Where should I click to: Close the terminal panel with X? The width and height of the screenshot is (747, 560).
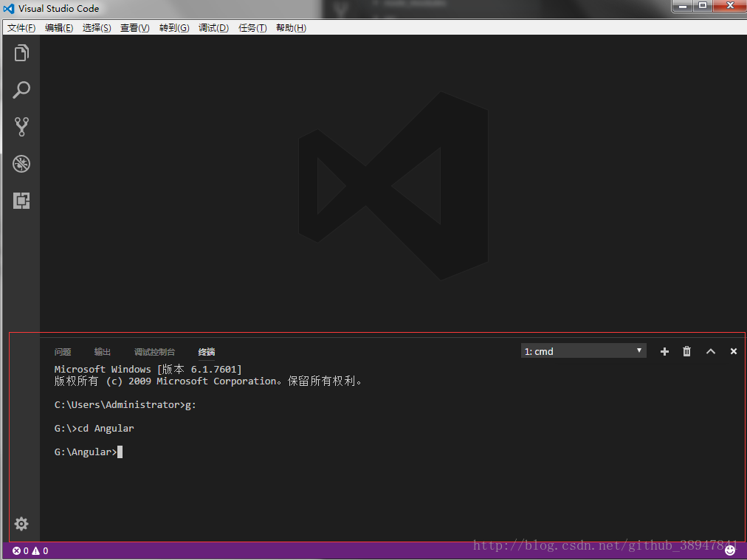pos(734,351)
